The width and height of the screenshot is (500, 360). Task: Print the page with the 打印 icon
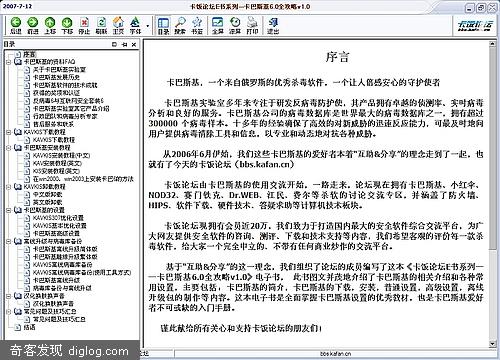252,26
